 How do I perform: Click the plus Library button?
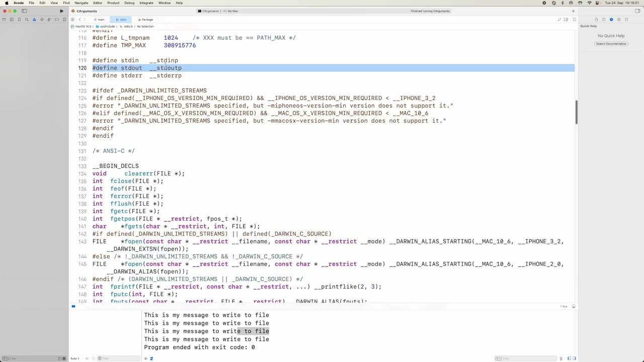[x=573, y=11]
